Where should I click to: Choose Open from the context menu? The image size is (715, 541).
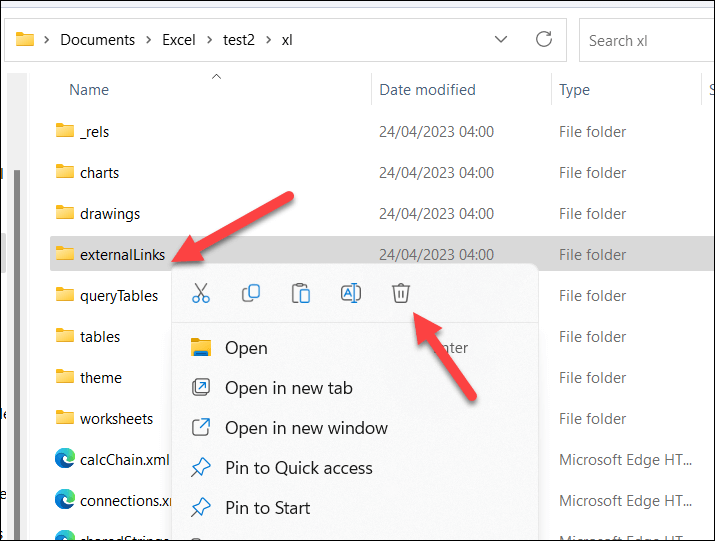[x=355, y=348]
